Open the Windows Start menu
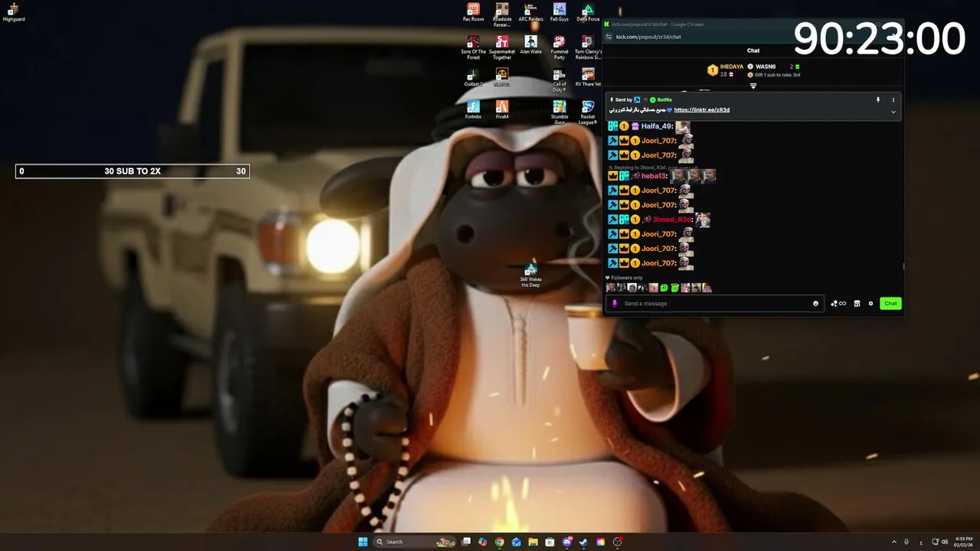This screenshot has height=551, width=980. (x=362, y=542)
